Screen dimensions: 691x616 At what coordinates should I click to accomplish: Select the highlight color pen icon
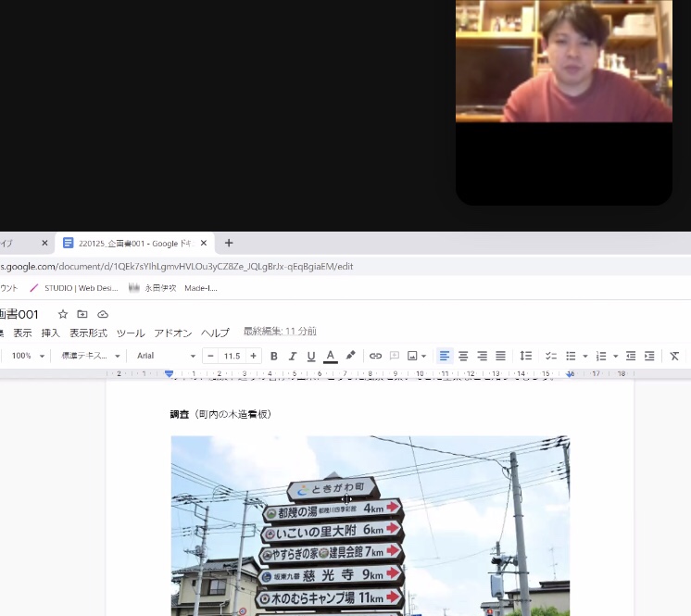pyautogui.click(x=350, y=356)
